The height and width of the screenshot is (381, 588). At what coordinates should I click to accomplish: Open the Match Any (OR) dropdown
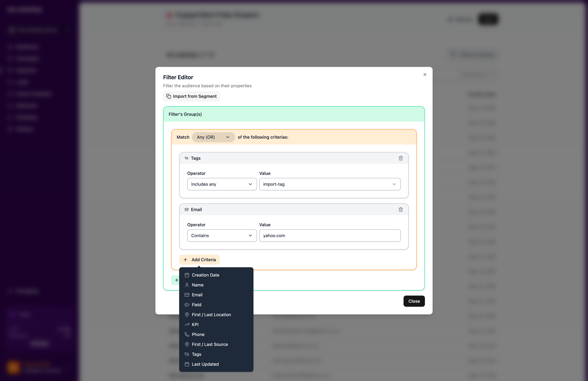(213, 137)
